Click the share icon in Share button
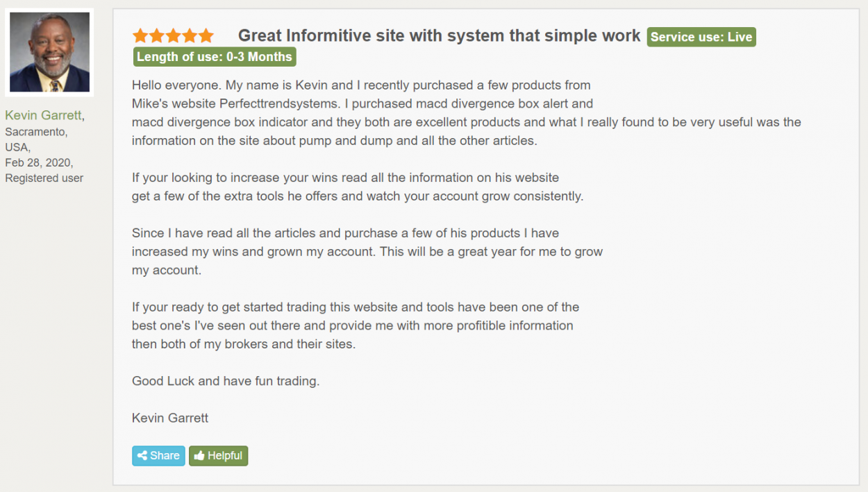The image size is (868, 492). tap(142, 456)
